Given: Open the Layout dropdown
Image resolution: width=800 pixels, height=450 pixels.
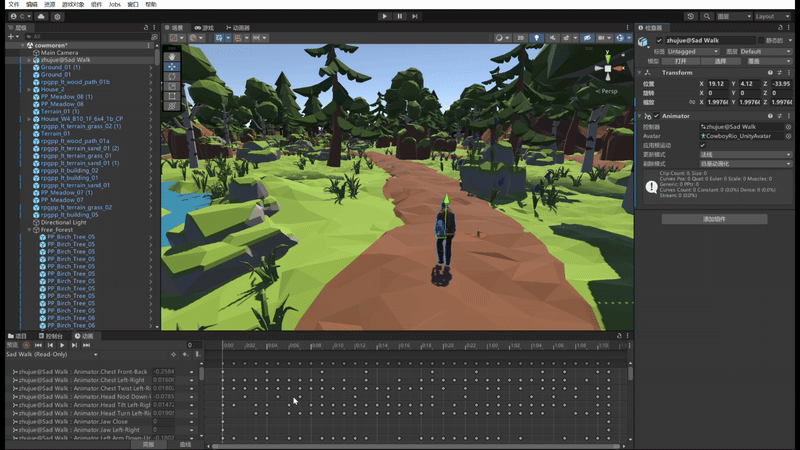Looking at the screenshot, I should pos(773,16).
